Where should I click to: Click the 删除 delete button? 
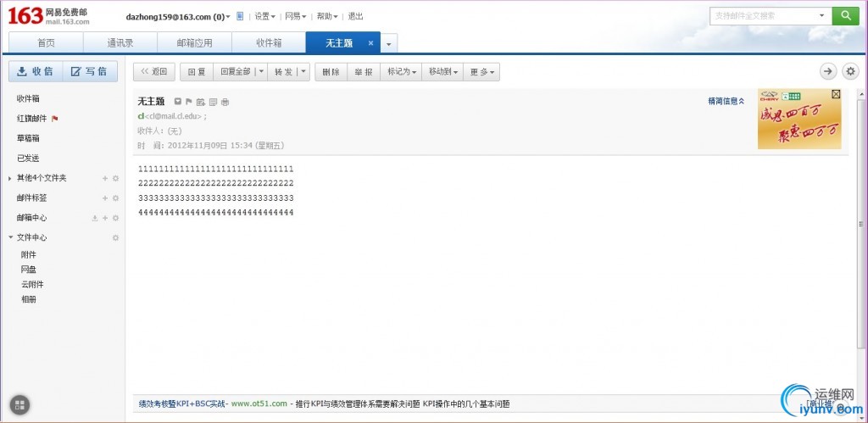[x=331, y=71]
